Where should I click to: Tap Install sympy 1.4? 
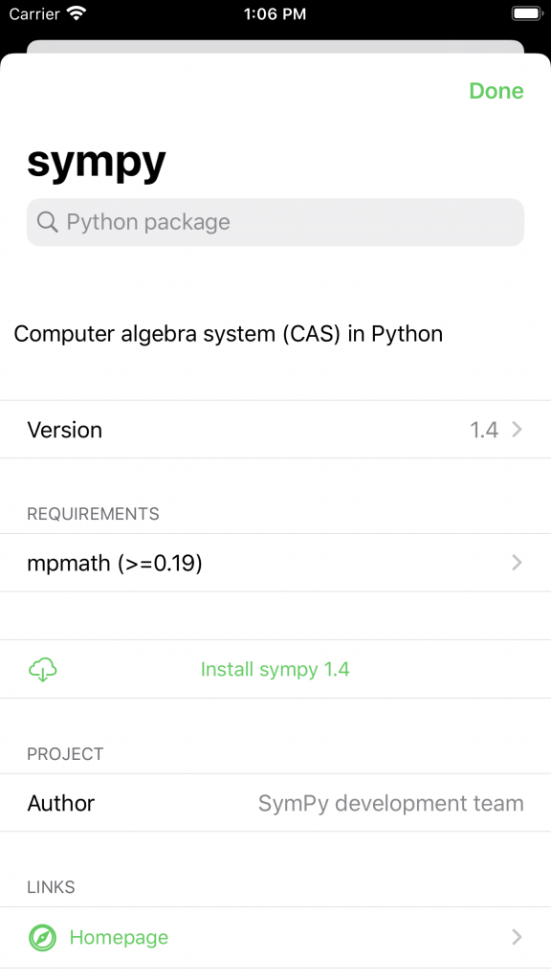tap(275, 669)
